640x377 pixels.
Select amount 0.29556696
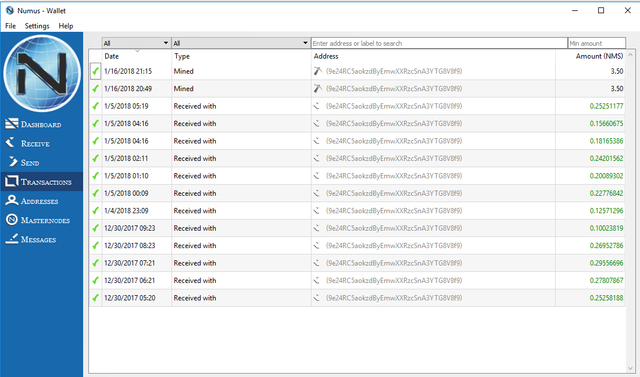(606, 263)
